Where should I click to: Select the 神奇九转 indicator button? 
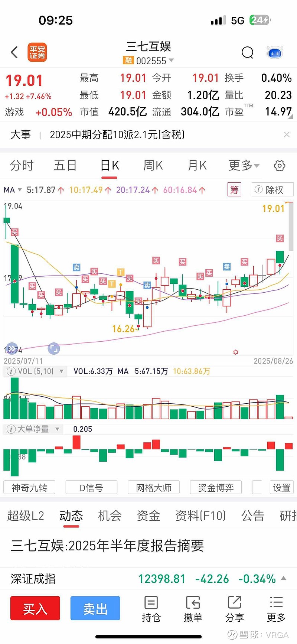click(x=29, y=488)
